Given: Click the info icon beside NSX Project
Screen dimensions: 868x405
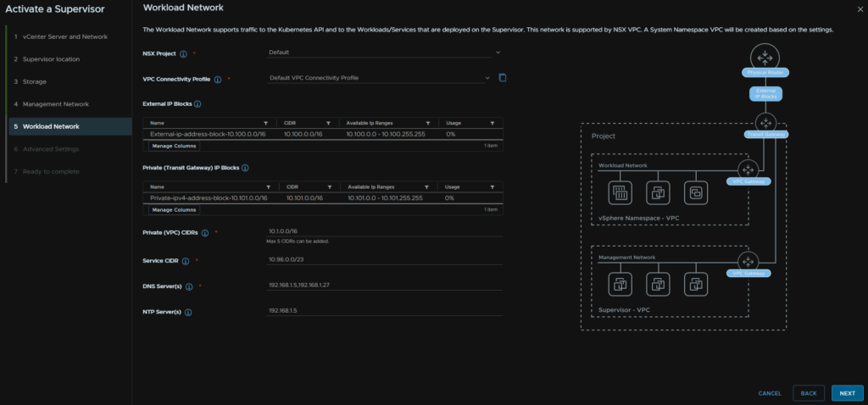Looking at the screenshot, I should [184, 53].
